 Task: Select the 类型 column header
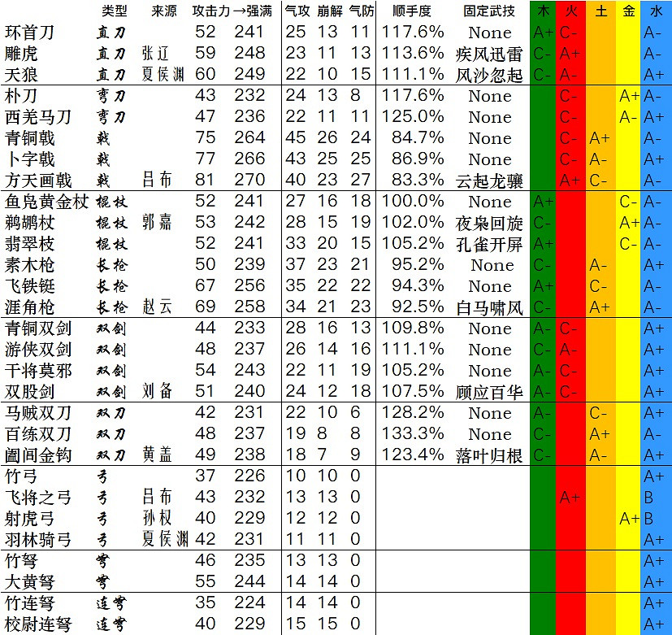point(114,10)
